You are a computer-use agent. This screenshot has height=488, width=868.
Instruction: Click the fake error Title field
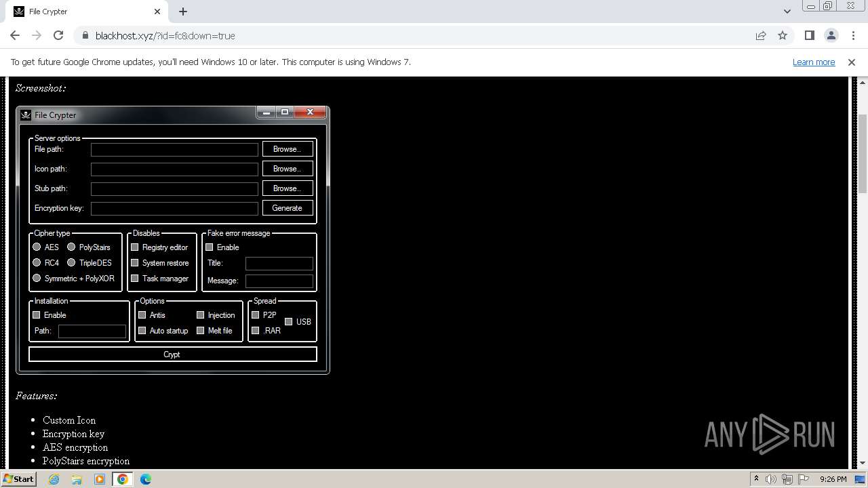(x=279, y=263)
